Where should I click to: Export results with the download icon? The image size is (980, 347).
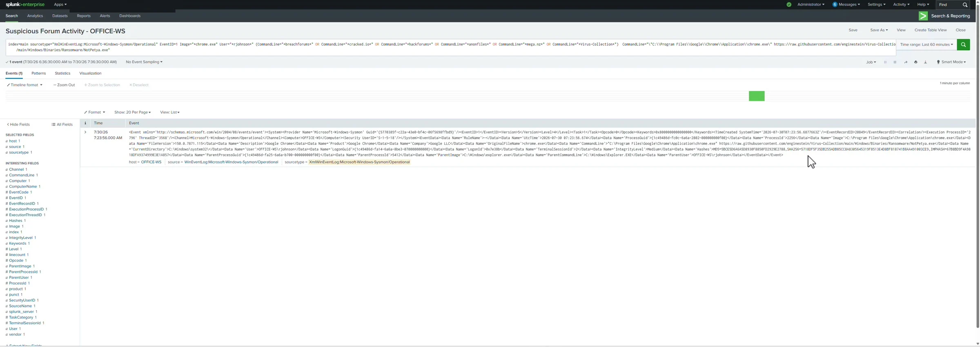[926, 62]
